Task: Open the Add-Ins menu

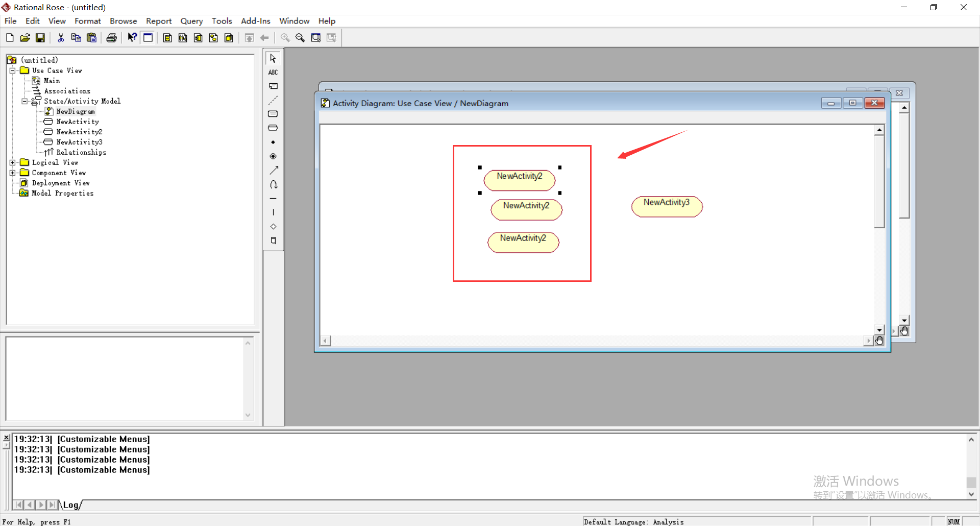Action: click(256, 21)
